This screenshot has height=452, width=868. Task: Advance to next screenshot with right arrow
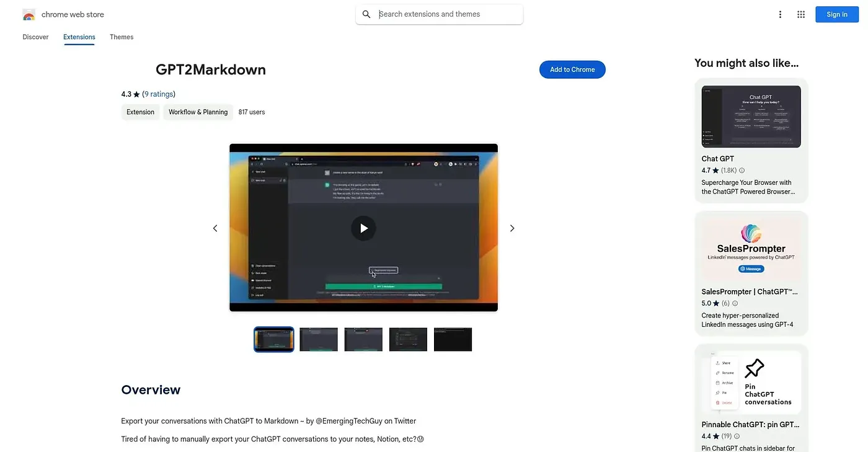point(512,228)
